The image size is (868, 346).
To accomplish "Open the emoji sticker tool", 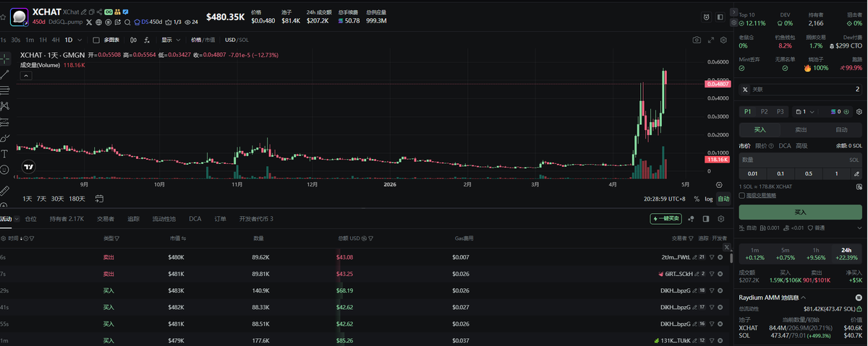I will (x=5, y=170).
